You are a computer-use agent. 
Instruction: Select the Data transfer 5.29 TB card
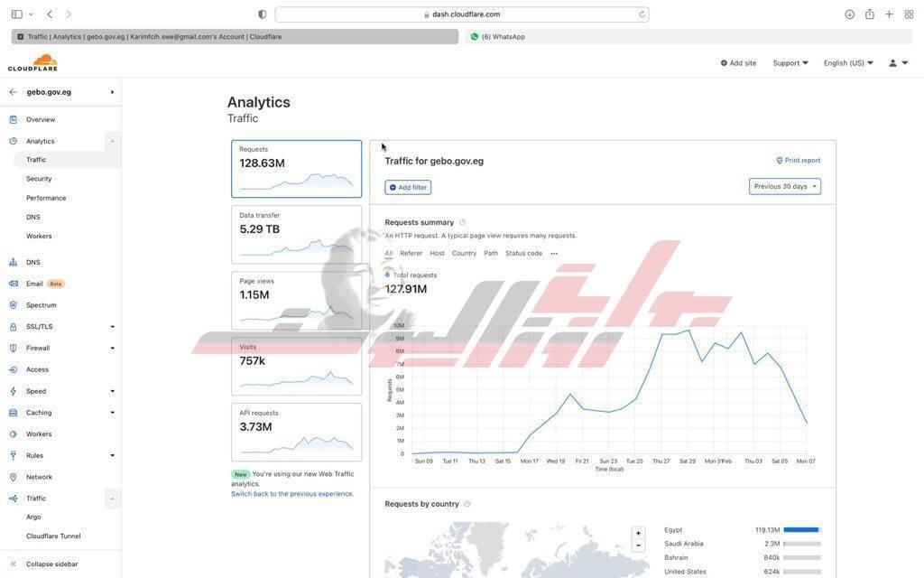pyautogui.click(x=296, y=235)
